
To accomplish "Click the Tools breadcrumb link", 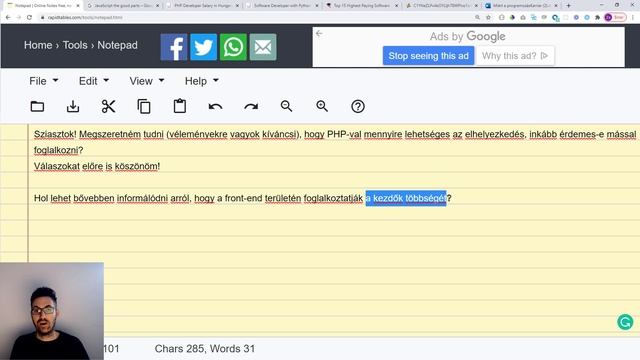I will pyautogui.click(x=75, y=45).
